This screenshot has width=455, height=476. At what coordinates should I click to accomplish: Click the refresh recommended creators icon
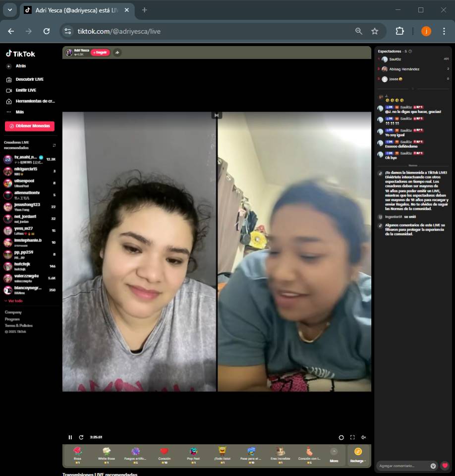point(54,145)
